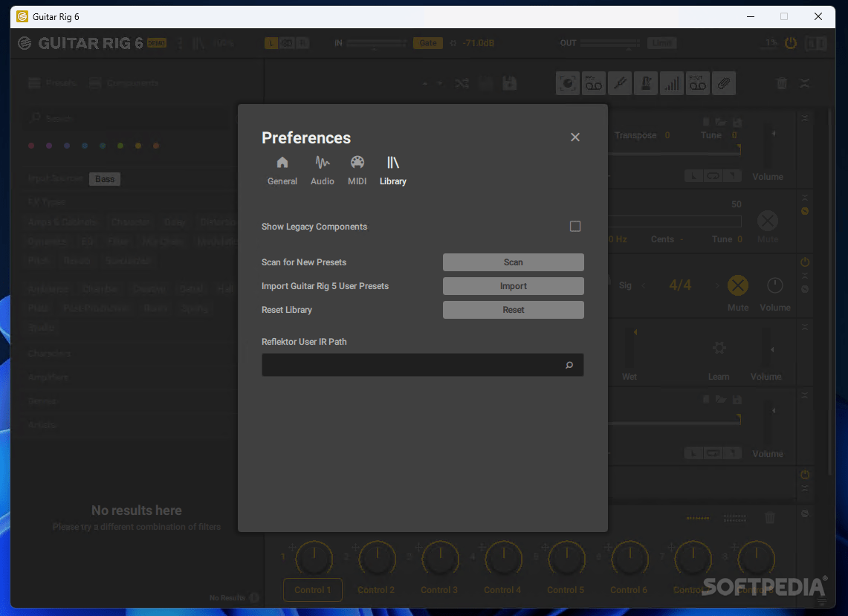Click the NI badge icon at header right
The image size is (848, 616).
click(x=815, y=43)
